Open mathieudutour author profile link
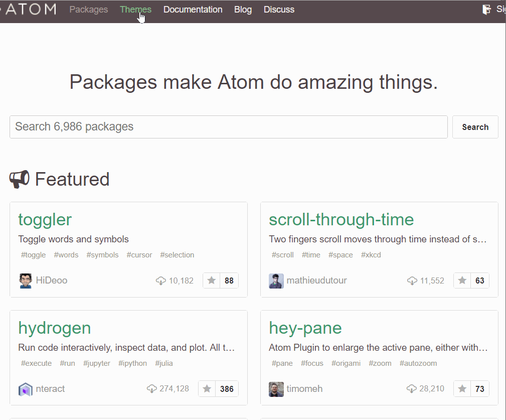Viewport: 506px width, 420px height. pos(316,280)
